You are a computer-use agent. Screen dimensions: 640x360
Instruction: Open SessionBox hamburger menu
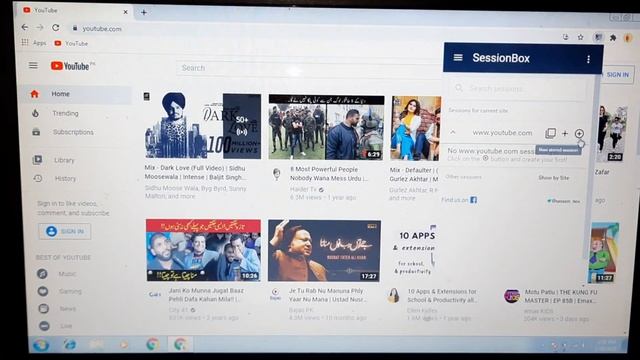(458, 58)
